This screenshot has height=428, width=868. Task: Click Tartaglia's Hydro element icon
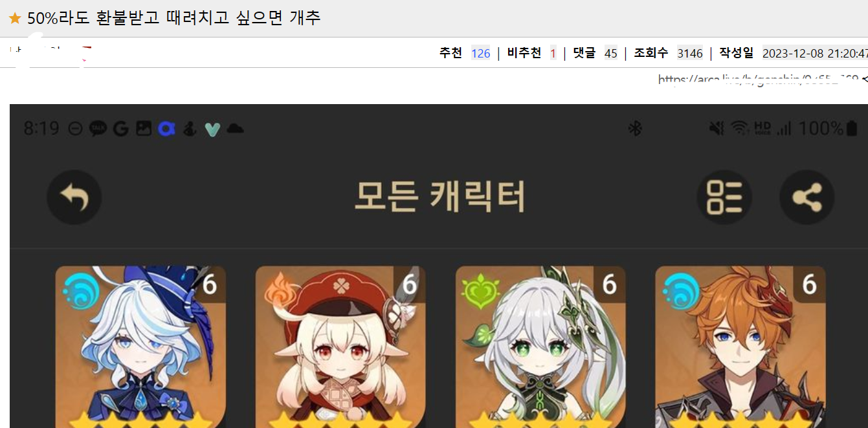tap(680, 292)
